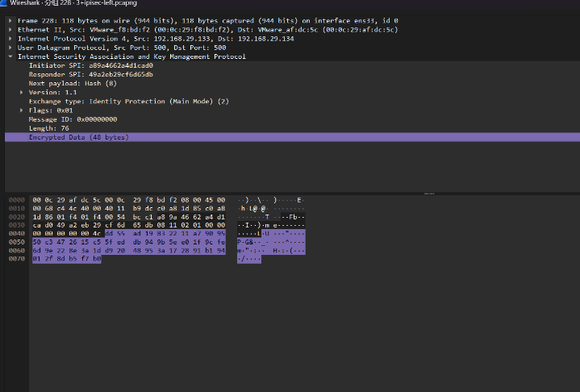This screenshot has height=392, width=580.
Task: Click last highlighted hex byte 'b0'
Action: 97,259
